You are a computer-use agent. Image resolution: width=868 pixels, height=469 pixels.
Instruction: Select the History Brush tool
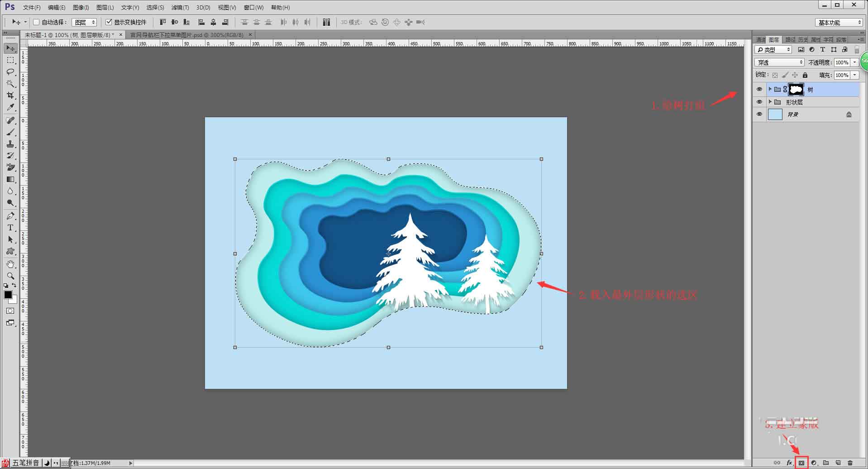(x=10, y=156)
